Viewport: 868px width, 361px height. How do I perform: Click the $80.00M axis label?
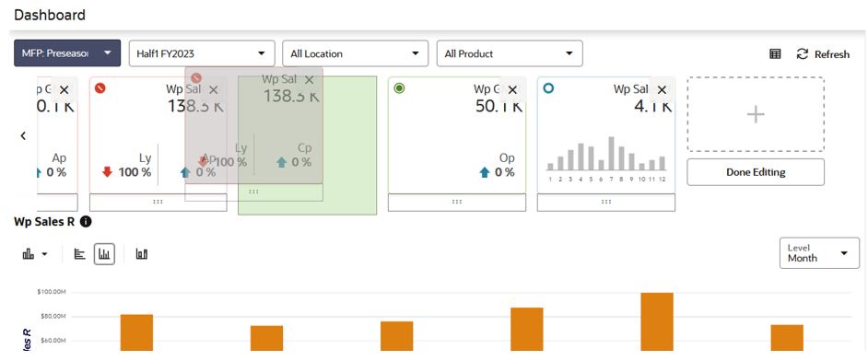[54, 316]
